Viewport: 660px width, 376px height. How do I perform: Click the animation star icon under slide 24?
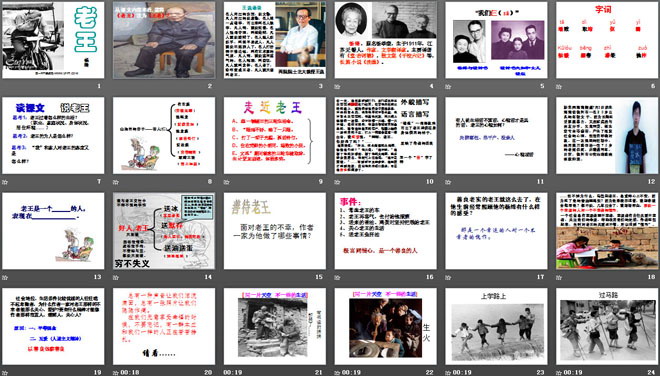coord(559,373)
